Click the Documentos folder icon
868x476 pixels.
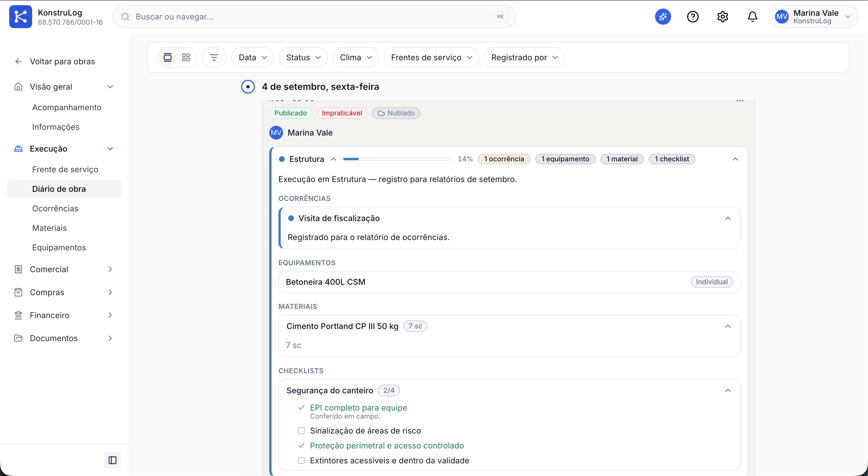click(x=18, y=338)
